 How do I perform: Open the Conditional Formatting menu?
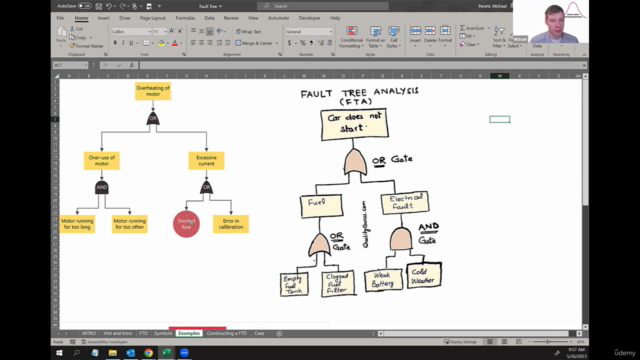pos(351,37)
